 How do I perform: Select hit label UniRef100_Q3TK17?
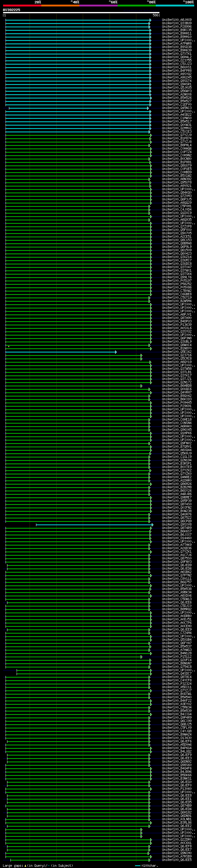[177, 375]
